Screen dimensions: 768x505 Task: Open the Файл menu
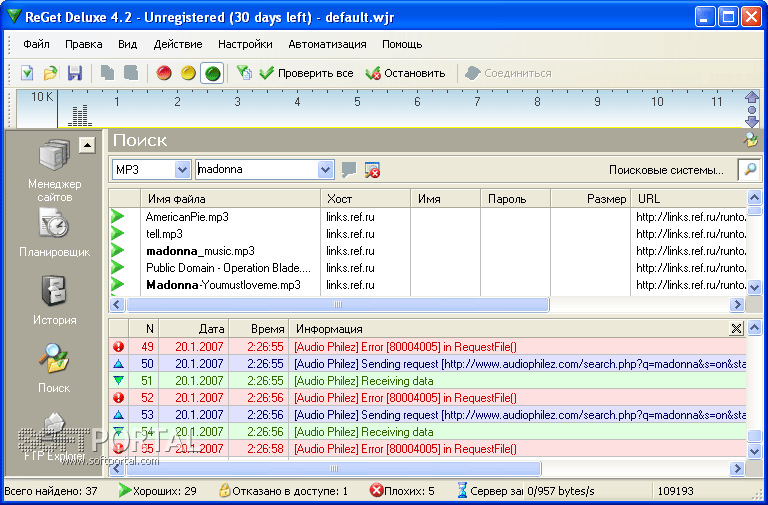tap(36, 44)
